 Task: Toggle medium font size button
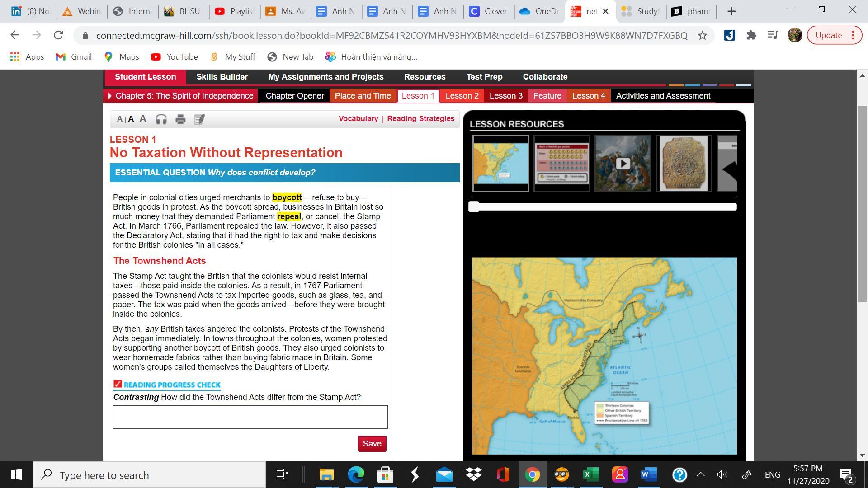tap(131, 118)
